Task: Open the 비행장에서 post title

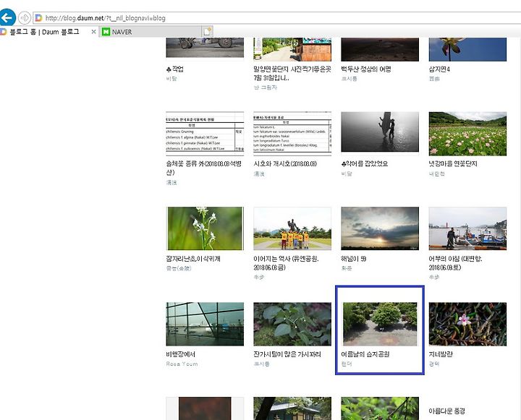Action: [181, 354]
